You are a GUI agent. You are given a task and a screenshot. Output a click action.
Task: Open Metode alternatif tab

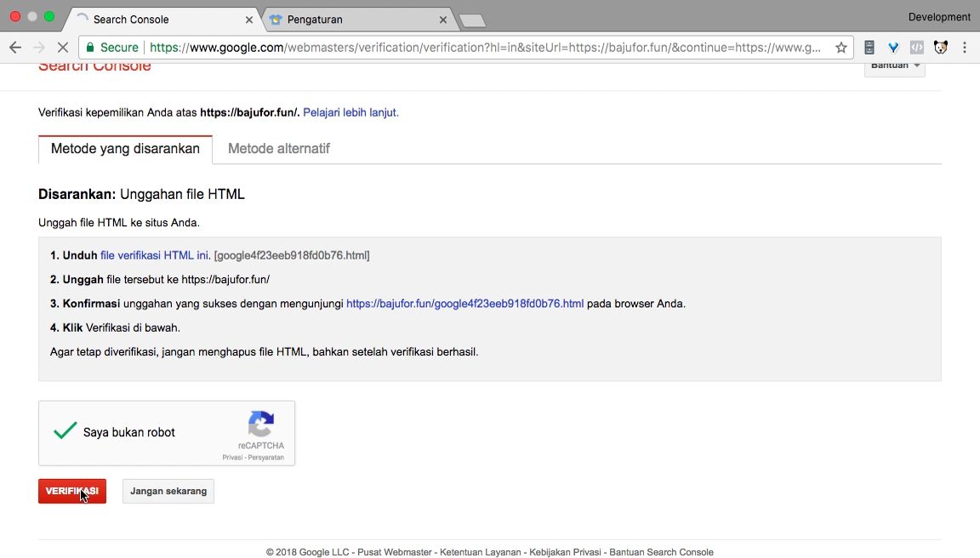point(279,149)
